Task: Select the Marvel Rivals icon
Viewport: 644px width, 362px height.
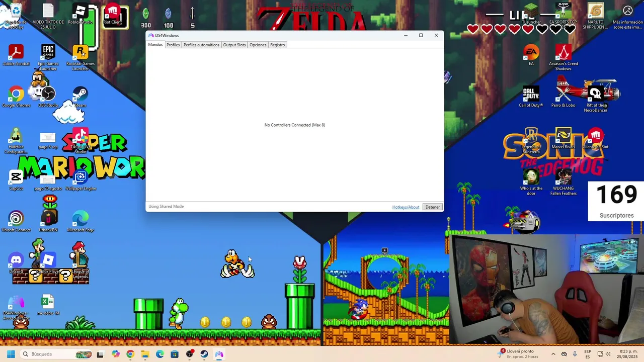Action: 563,138
